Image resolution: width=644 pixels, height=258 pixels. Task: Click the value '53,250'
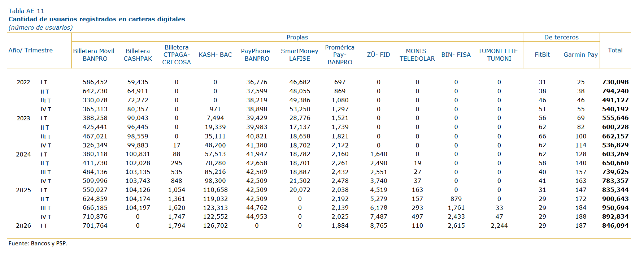[x=300, y=109]
